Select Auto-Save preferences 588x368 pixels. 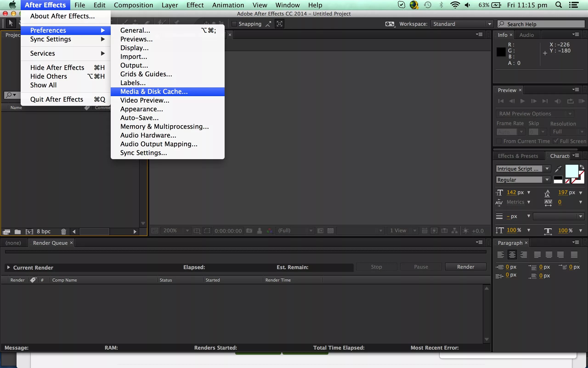(167, 118)
